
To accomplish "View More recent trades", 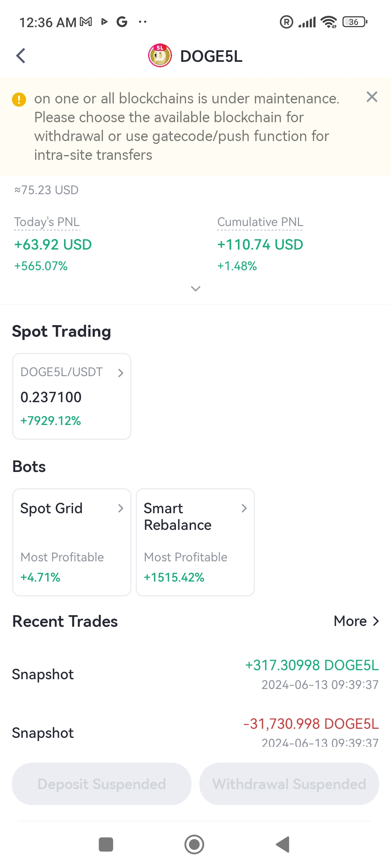I will click(357, 621).
